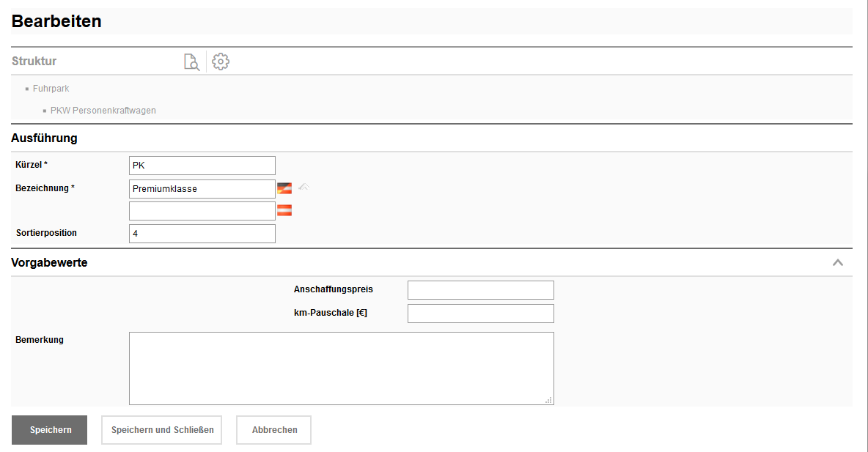Open the gear settings icon in Struktur
This screenshot has height=452, width=868.
[221, 62]
